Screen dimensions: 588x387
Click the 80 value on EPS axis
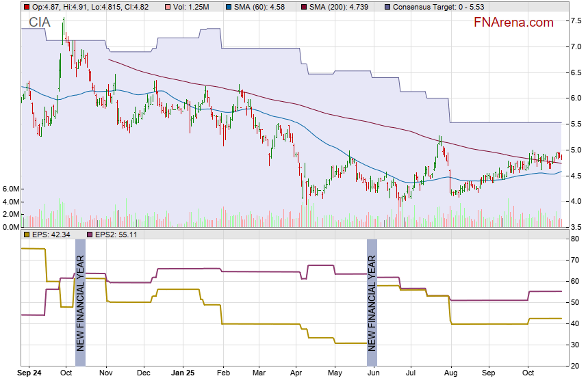[x=576, y=239]
